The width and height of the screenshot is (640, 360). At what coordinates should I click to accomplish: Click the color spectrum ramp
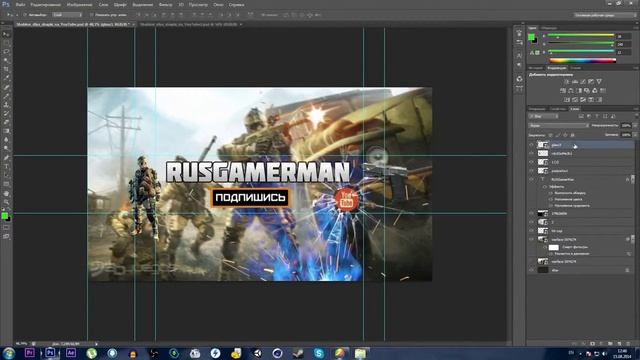pyautogui.click(x=583, y=61)
